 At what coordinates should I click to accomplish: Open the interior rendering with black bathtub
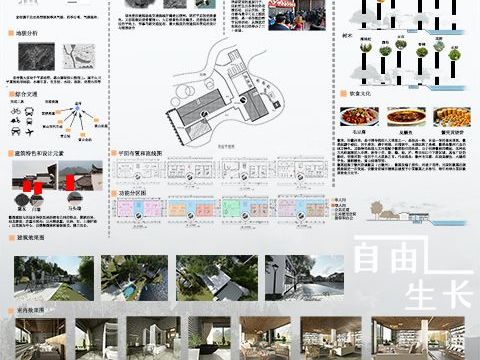[209, 339]
